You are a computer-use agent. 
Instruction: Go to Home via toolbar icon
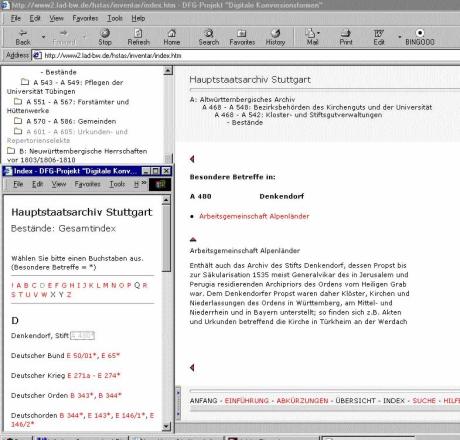click(x=172, y=37)
